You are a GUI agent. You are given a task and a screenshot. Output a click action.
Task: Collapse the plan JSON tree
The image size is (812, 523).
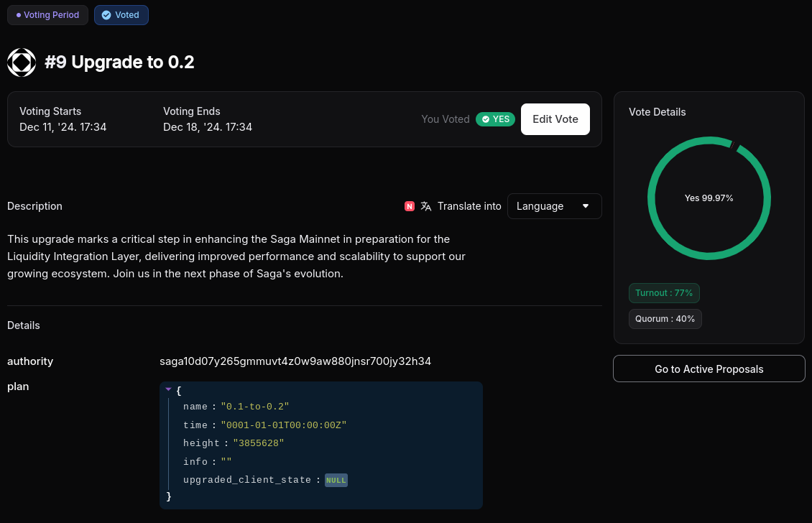pyautogui.click(x=168, y=389)
